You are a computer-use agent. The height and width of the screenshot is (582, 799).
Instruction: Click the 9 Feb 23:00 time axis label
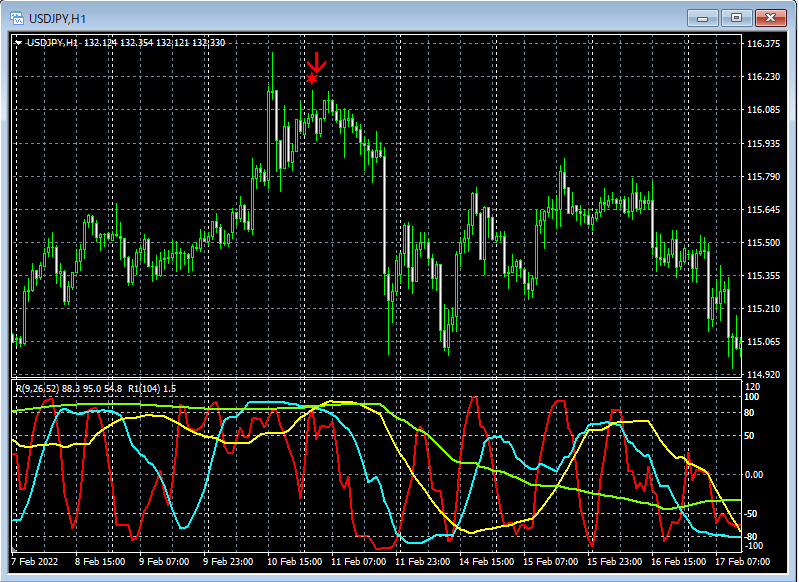[x=228, y=562]
